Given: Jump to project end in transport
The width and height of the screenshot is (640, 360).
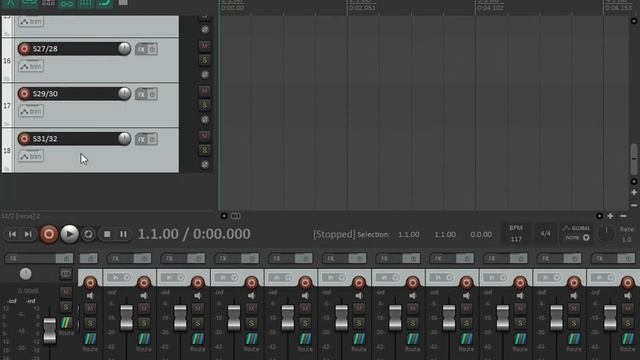Looking at the screenshot, I should click(x=28, y=234).
